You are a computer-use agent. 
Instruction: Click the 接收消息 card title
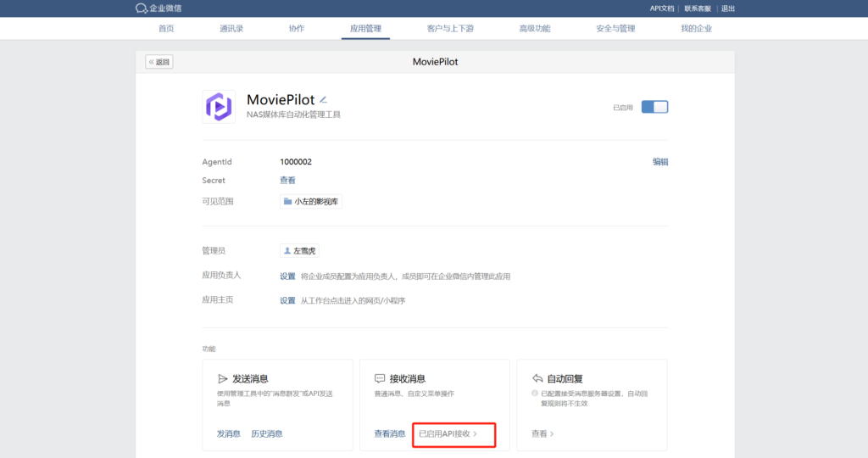tap(408, 379)
